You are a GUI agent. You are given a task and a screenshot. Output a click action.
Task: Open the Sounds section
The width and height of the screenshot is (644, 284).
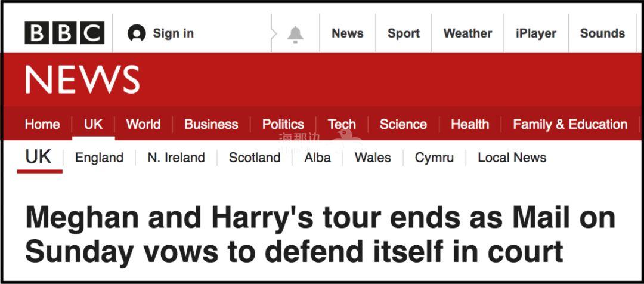602,33
